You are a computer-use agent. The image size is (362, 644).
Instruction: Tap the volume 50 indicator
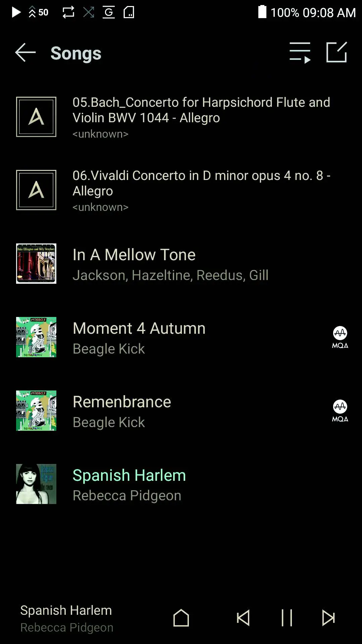(39, 12)
